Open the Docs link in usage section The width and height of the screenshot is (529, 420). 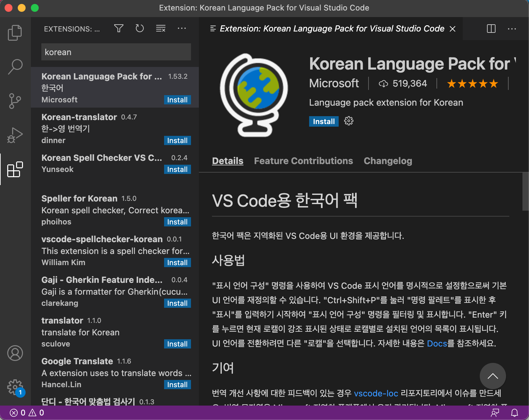tap(437, 343)
